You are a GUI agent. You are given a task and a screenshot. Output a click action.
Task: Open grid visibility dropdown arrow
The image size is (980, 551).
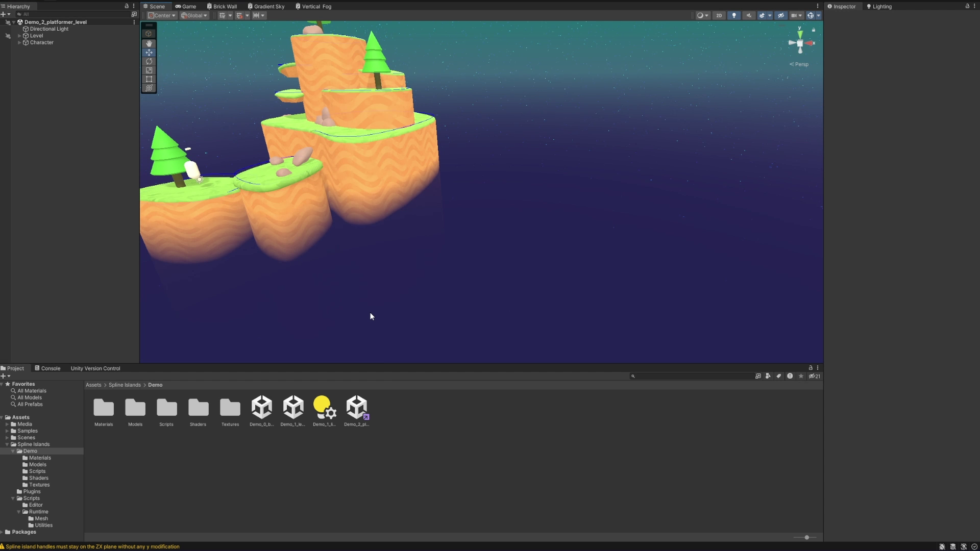coord(230,15)
